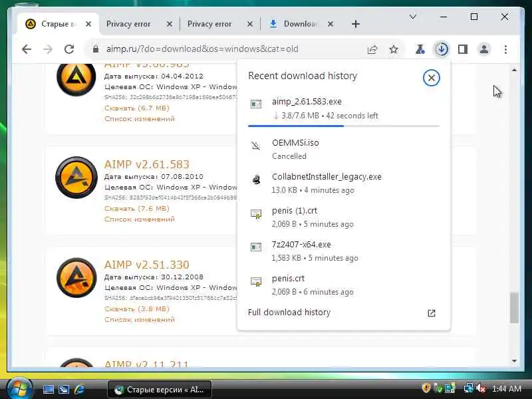Click the share page icon in address bar
Image resolution: width=532 pixels, height=399 pixels.
coord(372,49)
